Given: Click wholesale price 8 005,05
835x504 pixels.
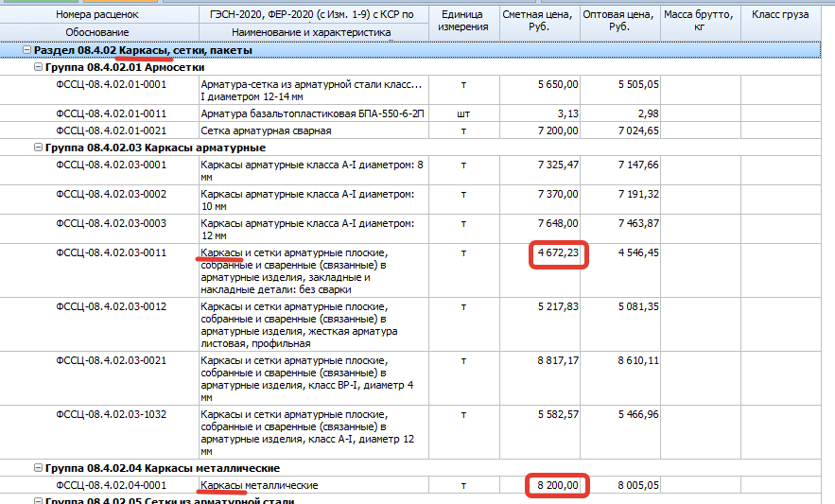Looking at the screenshot, I should pos(638,485).
